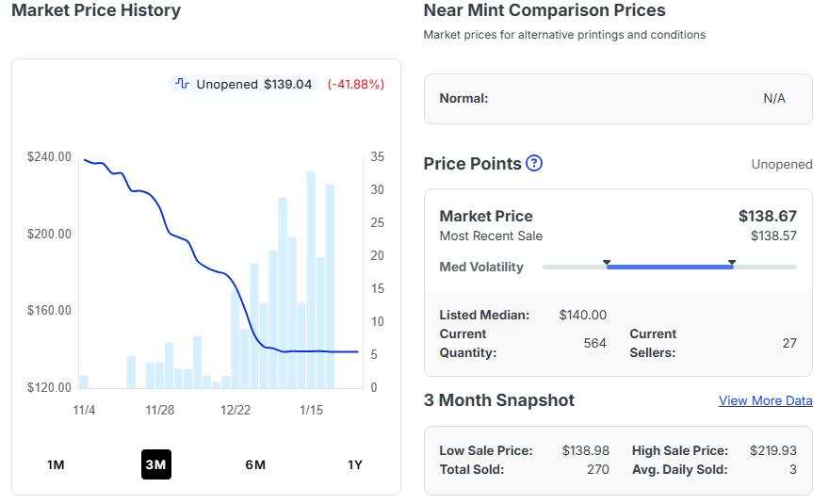The image size is (829, 504).
Task: Click the Price Points help question-mark icon
Action: (x=534, y=163)
